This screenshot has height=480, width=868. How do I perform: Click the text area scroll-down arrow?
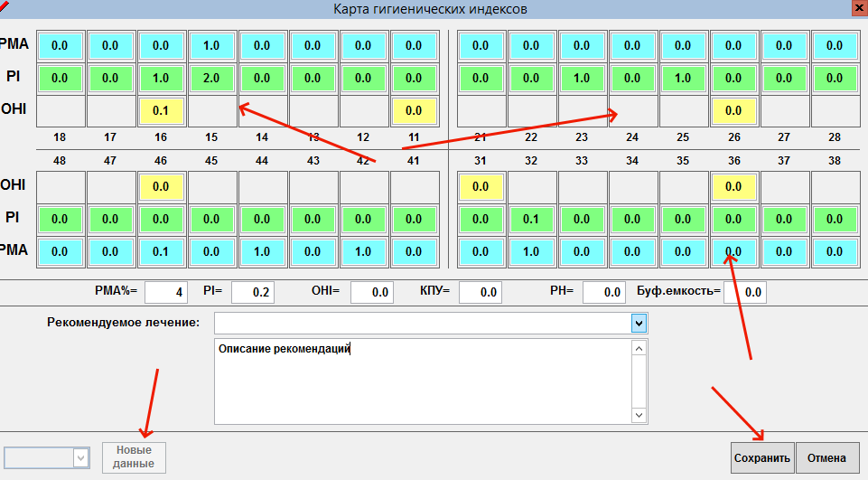click(639, 415)
